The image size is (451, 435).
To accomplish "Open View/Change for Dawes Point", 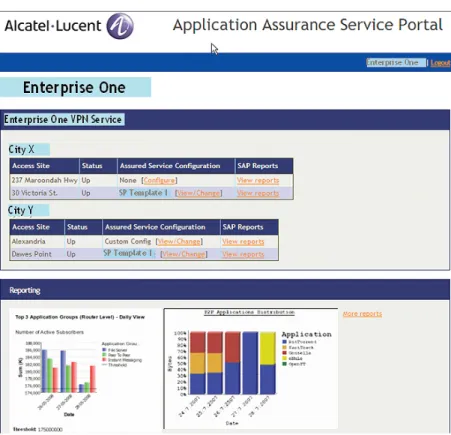I will [x=184, y=254].
